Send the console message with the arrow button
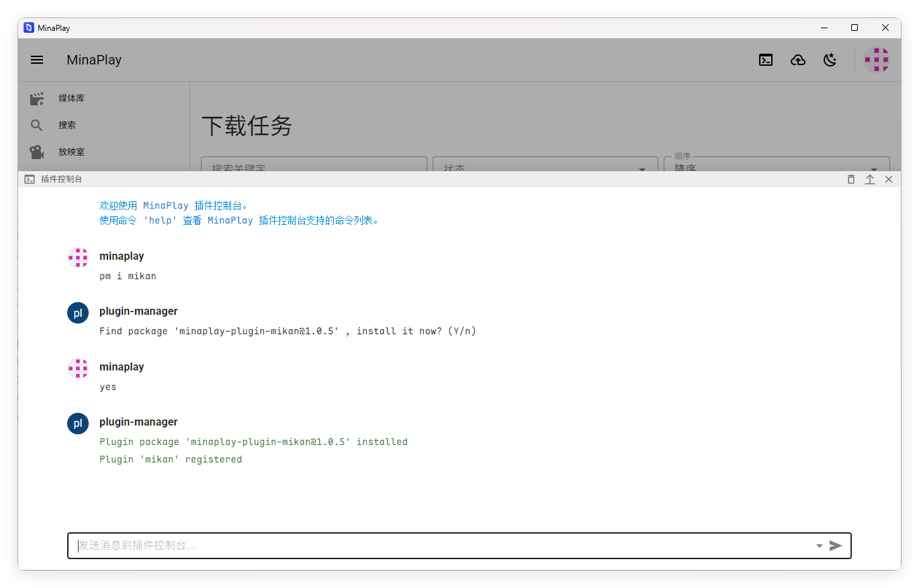Screen dimensions: 919x588 pyautogui.click(x=836, y=546)
